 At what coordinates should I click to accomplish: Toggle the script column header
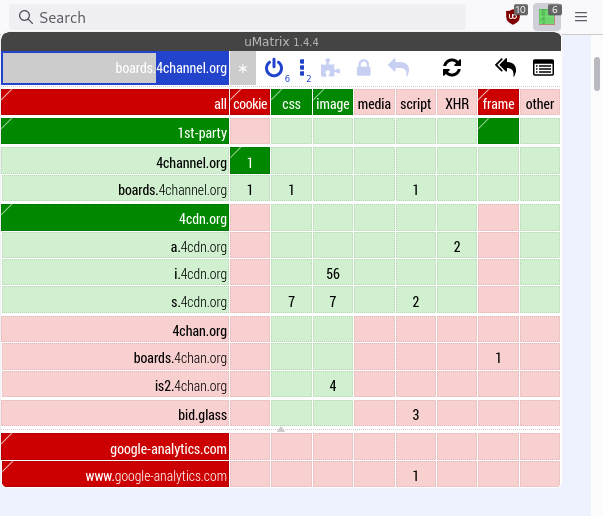click(x=416, y=102)
